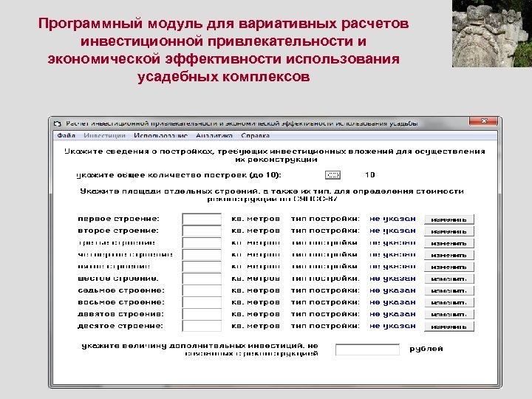This screenshot has width=532, height=399.
Task: Click the 'десятое строение:' label
Action: (x=120, y=326)
